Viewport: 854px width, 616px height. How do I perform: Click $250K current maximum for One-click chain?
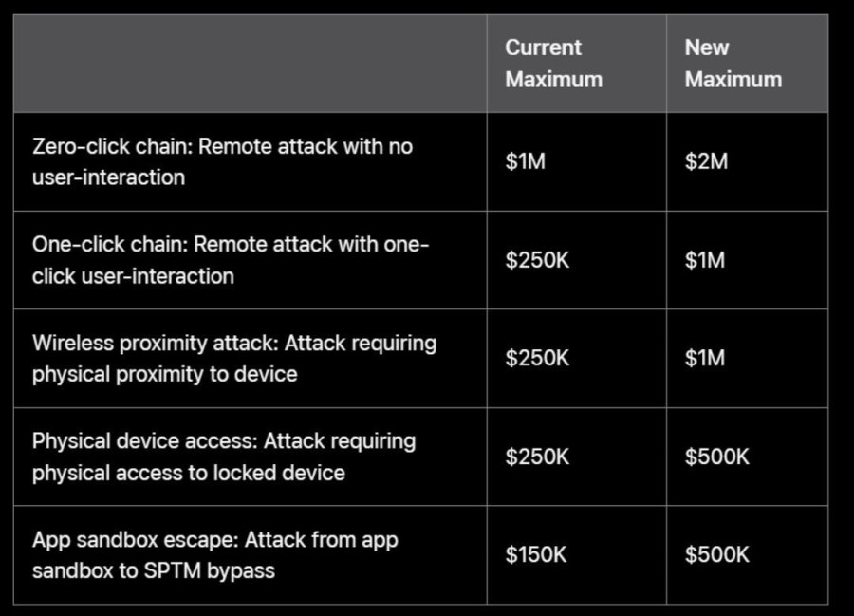[x=537, y=260]
